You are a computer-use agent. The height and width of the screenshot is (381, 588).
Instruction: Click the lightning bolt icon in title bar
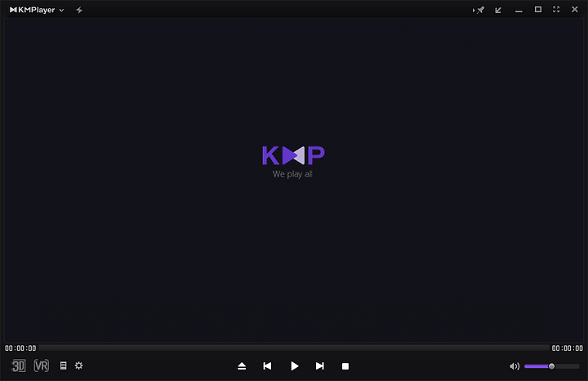79,10
